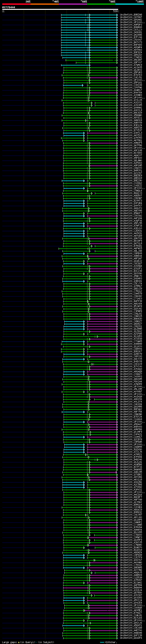Viewport: 146px width, 644px height.
Task: Click the orange ~40% identity legend segment
Action: [x=45, y=4]
